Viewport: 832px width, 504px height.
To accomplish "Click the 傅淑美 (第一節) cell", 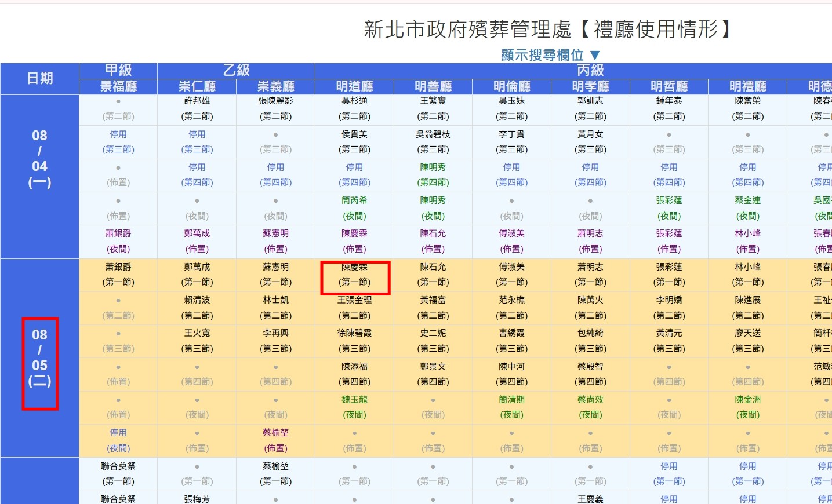I will [x=512, y=275].
